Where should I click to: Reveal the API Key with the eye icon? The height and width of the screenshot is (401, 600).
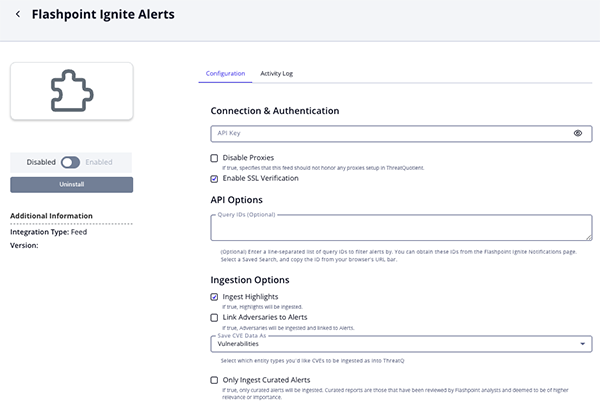click(577, 133)
